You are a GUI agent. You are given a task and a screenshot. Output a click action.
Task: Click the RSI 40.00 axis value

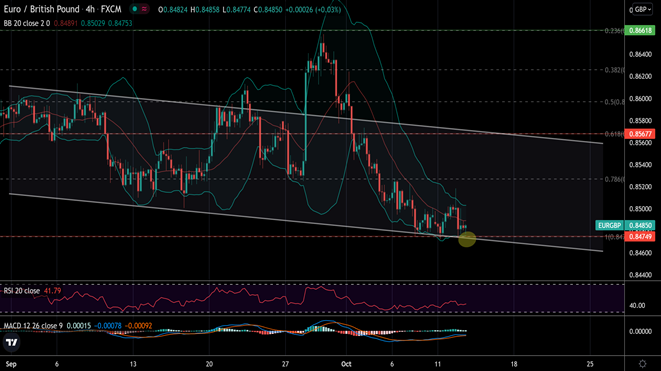coord(637,305)
